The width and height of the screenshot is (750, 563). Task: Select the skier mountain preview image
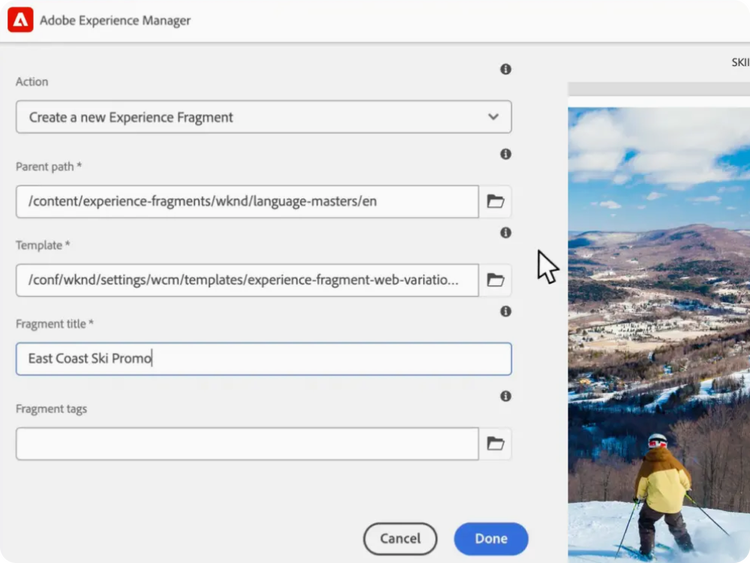click(658, 330)
